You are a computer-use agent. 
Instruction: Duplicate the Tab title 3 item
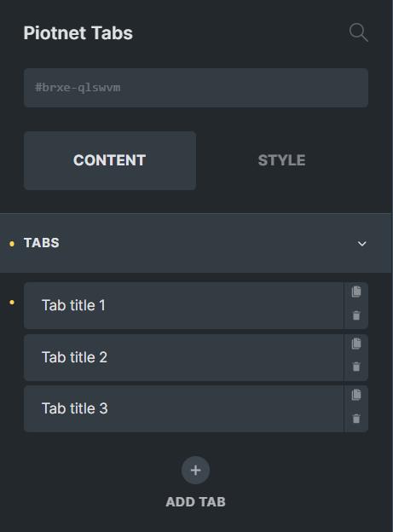356,395
